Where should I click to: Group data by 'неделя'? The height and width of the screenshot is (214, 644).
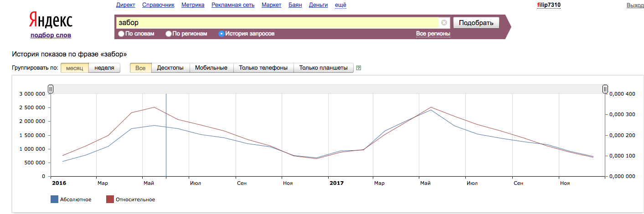click(104, 68)
